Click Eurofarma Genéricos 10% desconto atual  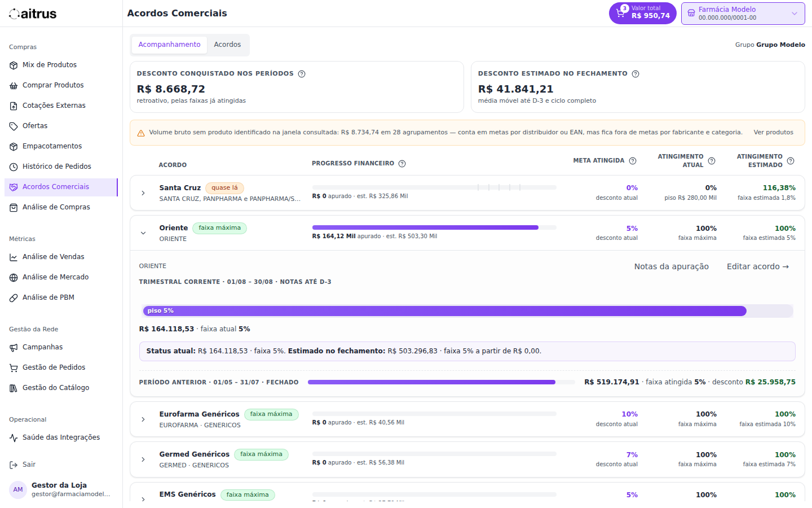629,414
